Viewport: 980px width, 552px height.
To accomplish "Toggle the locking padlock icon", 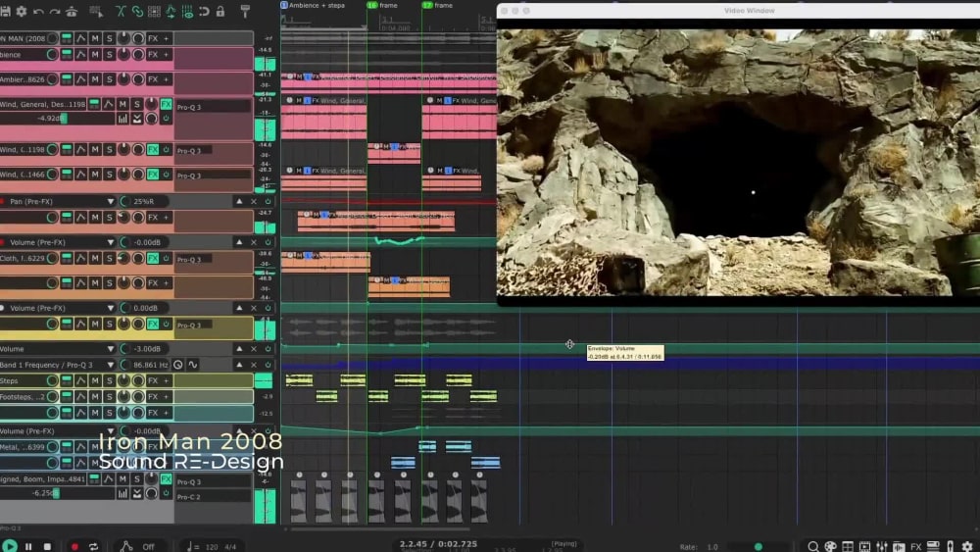I will click(220, 11).
